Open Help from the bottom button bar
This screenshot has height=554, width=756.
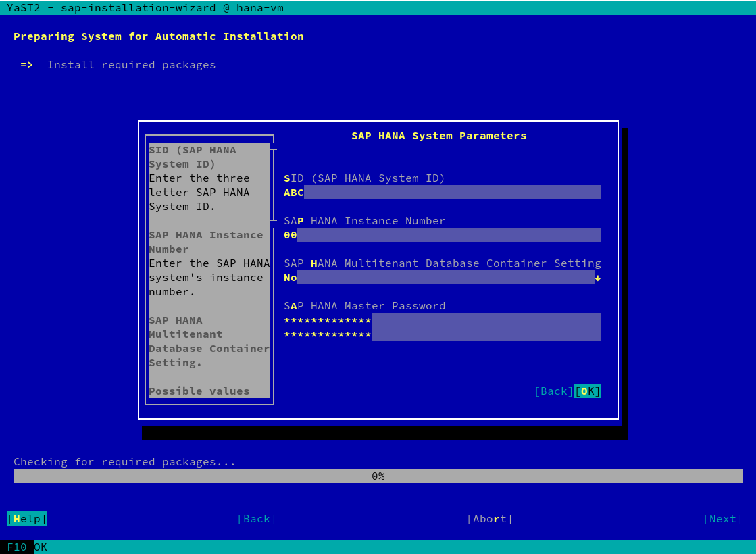click(x=26, y=518)
